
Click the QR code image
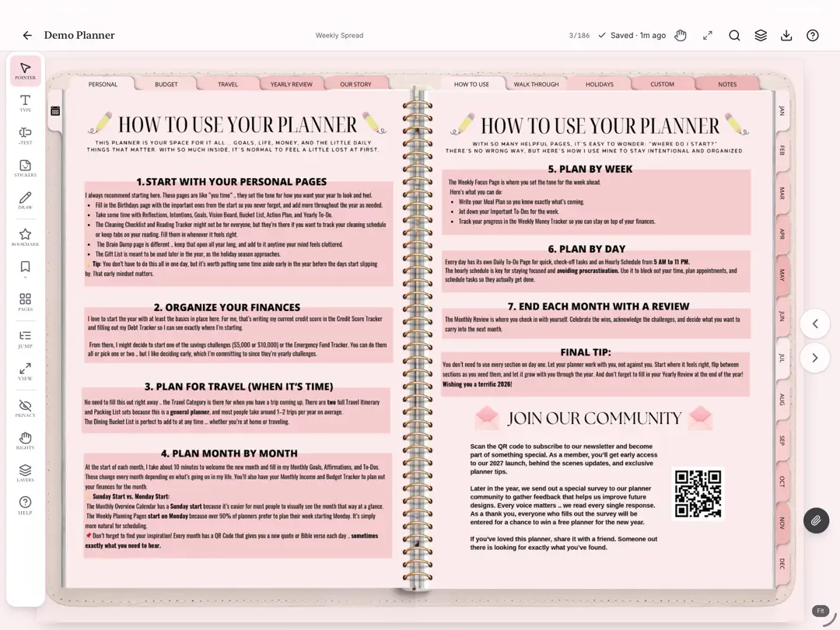(x=698, y=493)
